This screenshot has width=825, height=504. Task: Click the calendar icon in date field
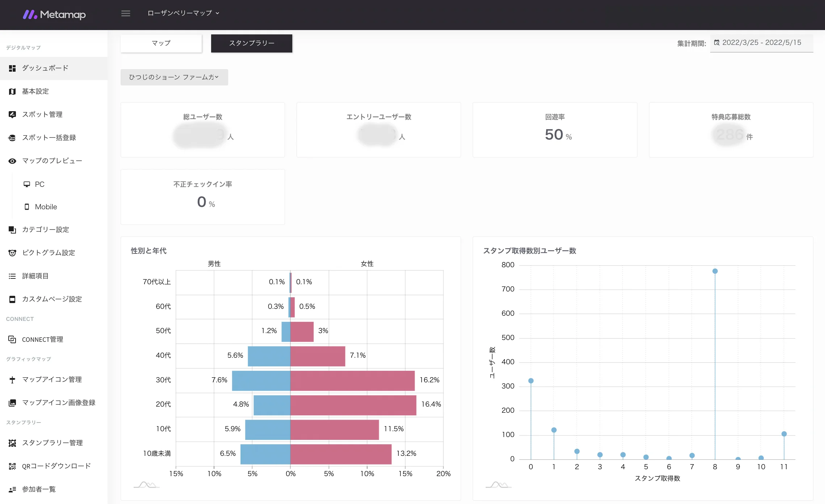click(x=716, y=43)
